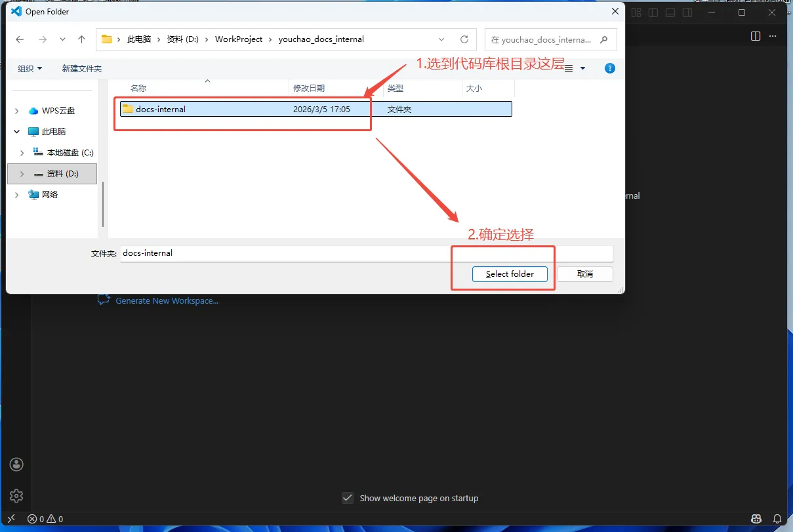Open VS Code editor More Actions ellipsis

click(x=774, y=36)
